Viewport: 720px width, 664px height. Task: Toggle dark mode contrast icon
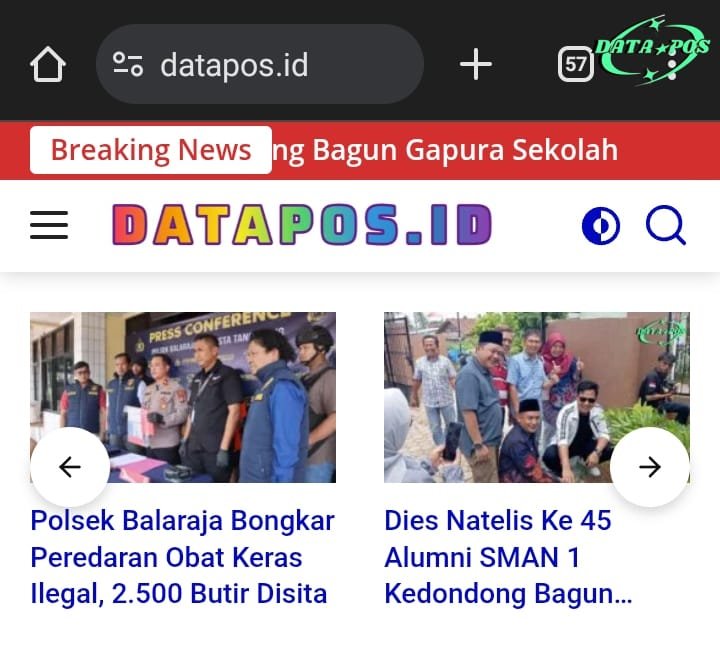pyautogui.click(x=601, y=225)
